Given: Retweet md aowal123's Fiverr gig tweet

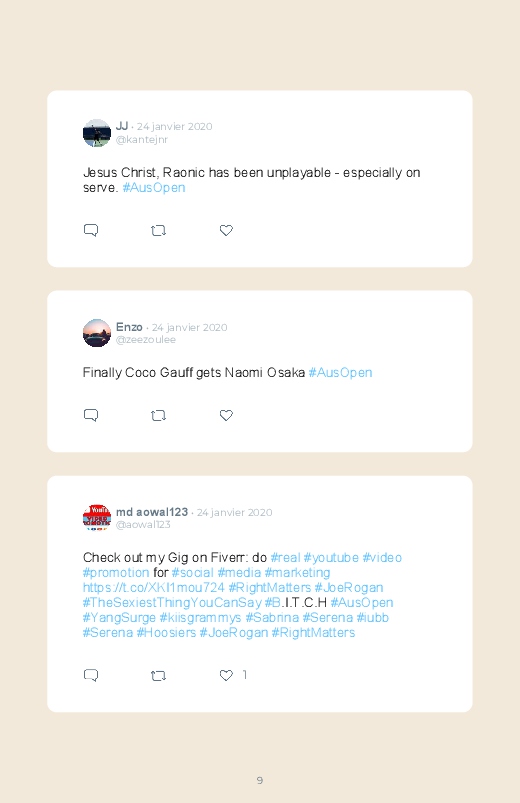Looking at the screenshot, I should pyautogui.click(x=158, y=675).
